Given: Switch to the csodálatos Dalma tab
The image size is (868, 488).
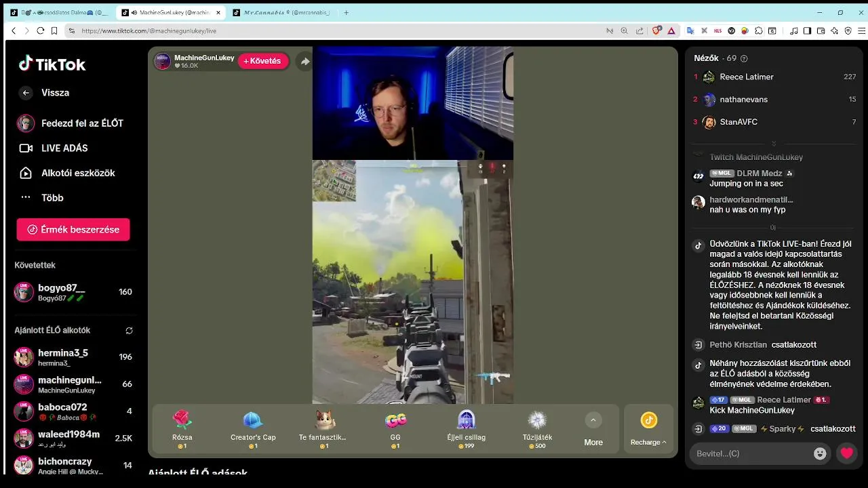Looking at the screenshot, I should pyautogui.click(x=62, y=13).
